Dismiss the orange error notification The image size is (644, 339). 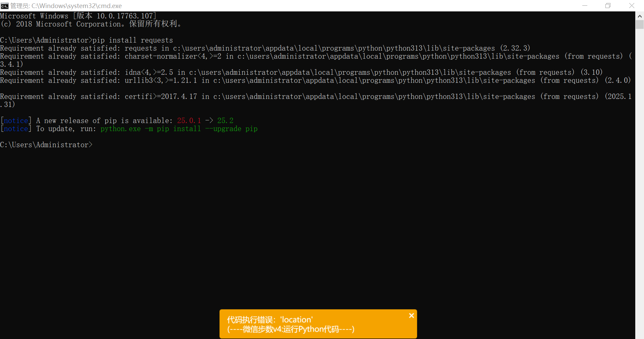coord(411,316)
